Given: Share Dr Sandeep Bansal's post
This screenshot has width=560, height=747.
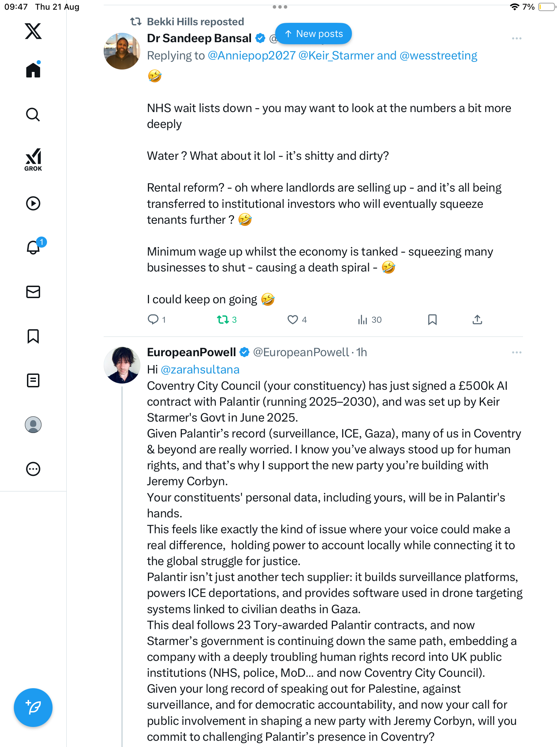Looking at the screenshot, I should tap(477, 320).
